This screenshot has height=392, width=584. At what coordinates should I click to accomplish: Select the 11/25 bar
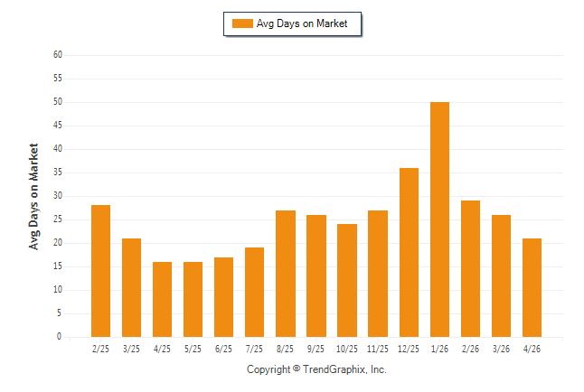378,274
